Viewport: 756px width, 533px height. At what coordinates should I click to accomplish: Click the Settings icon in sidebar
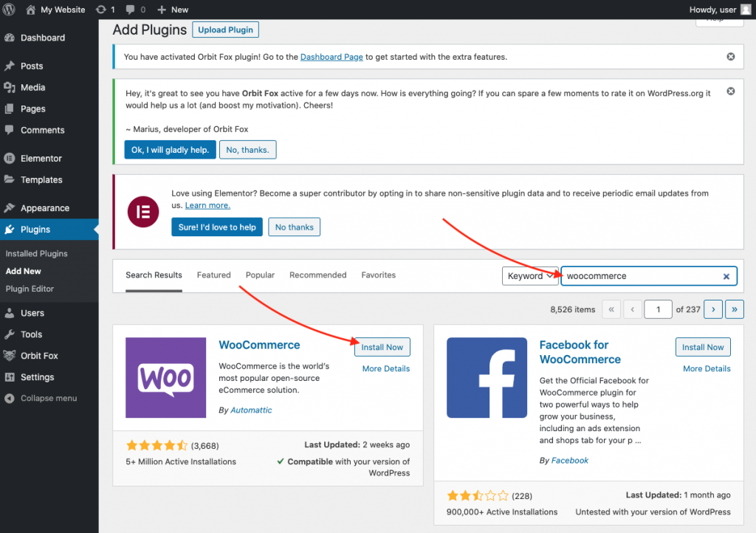point(10,376)
